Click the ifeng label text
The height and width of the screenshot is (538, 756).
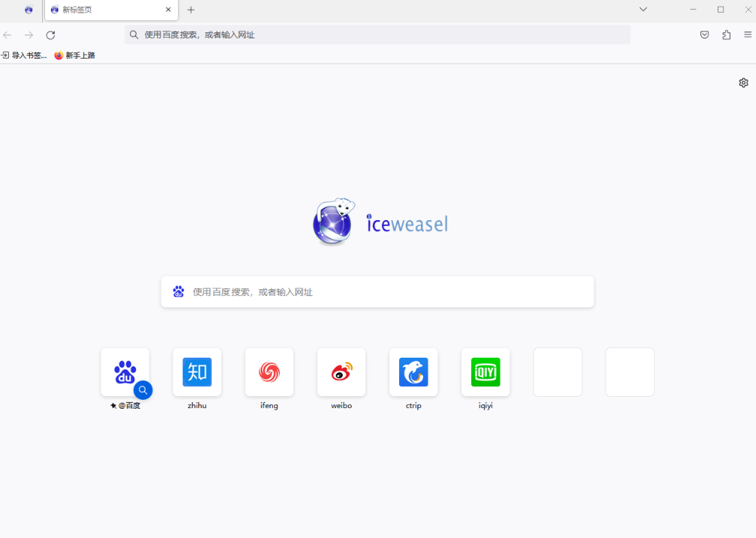[x=269, y=406]
